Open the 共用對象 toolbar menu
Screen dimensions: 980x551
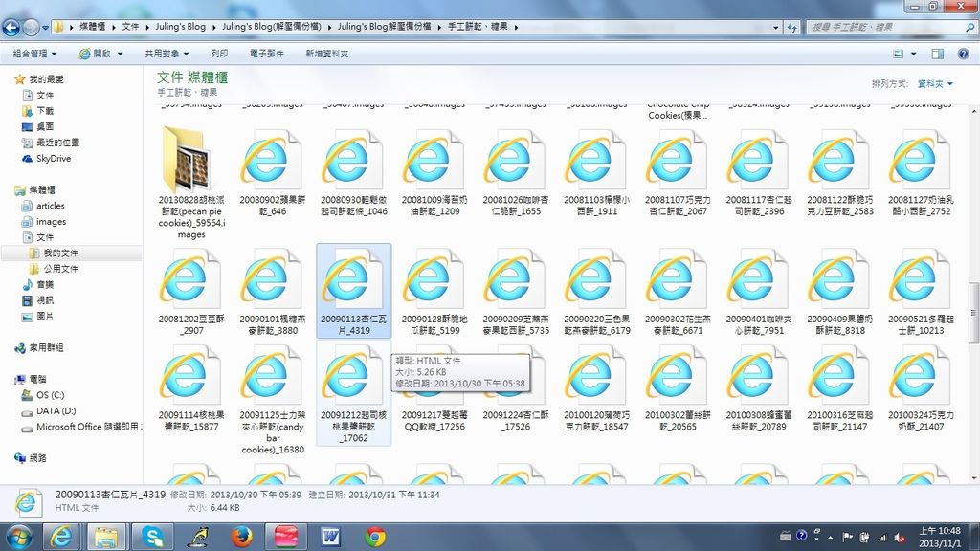[167, 54]
